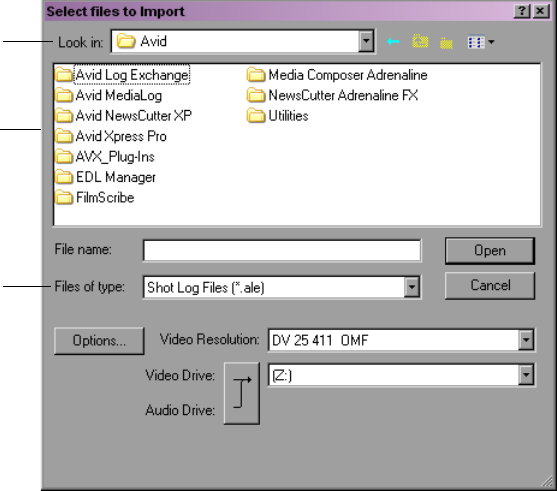Expand the Look in dropdown

(366, 41)
